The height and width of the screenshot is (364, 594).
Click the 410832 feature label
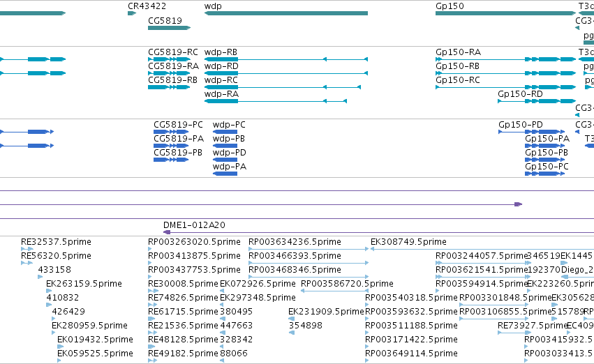(x=63, y=298)
